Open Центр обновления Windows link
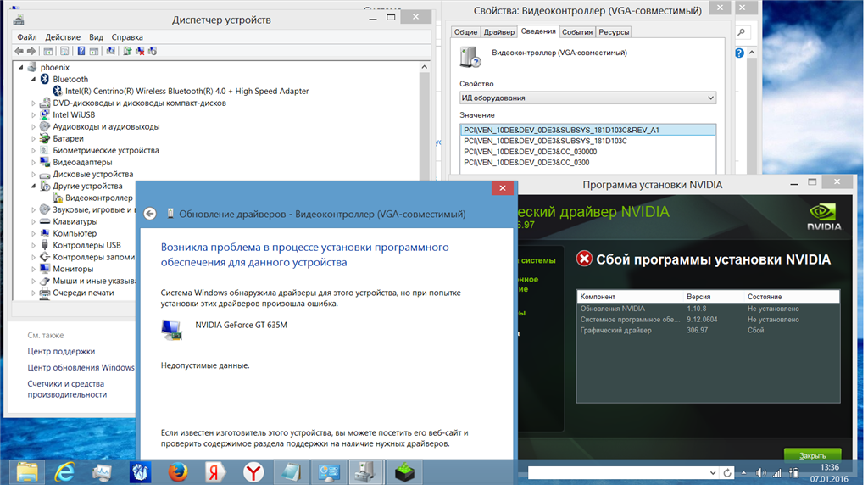The height and width of the screenshot is (485, 868). [x=81, y=368]
